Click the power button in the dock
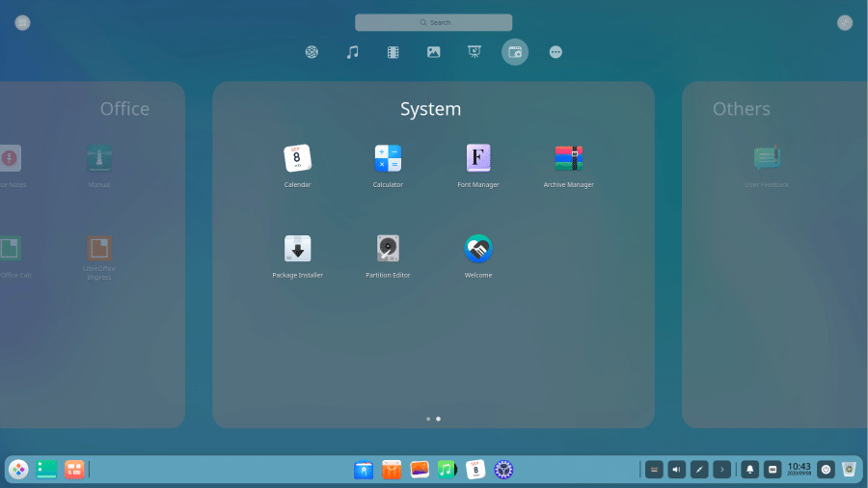Image resolution: width=868 pixels, height=488 pixels. click(826, 470)
